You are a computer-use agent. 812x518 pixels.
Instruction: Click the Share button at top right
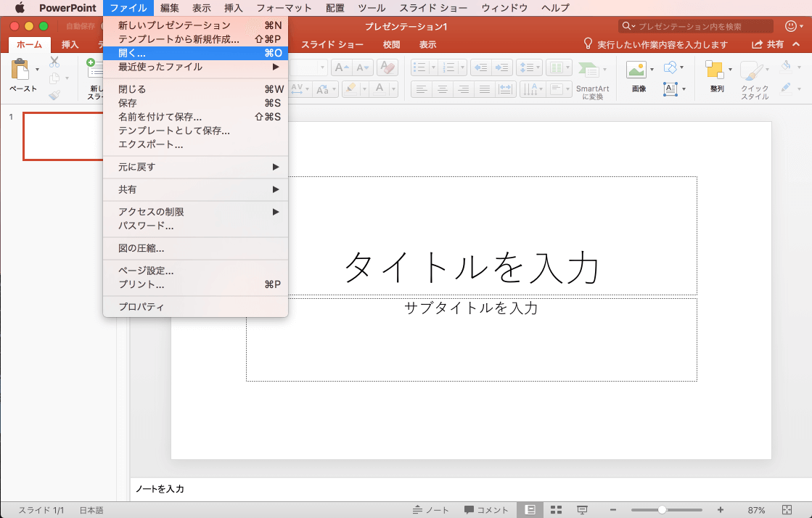(x=768, y=44)
